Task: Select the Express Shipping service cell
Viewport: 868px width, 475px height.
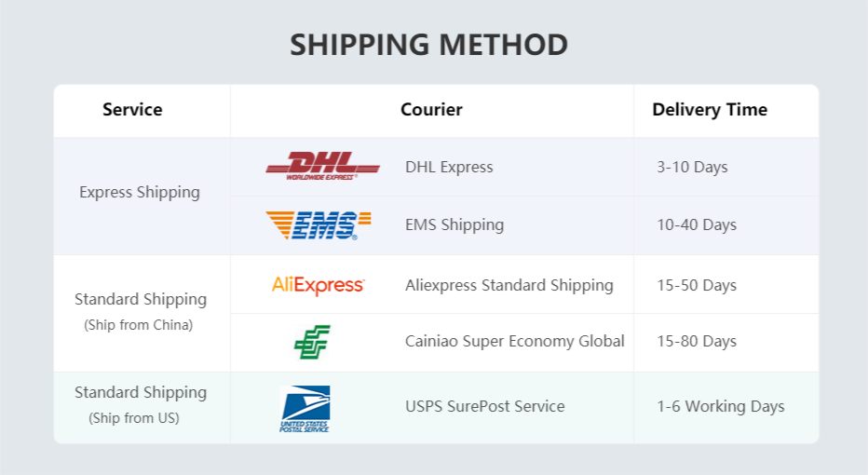Action: coord(140,192)
